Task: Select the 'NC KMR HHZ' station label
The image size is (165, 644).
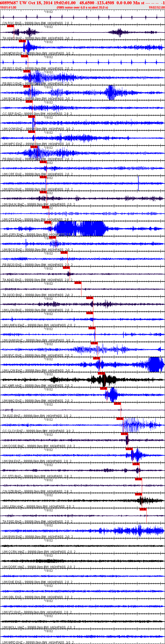Action: tap(12, 386)
